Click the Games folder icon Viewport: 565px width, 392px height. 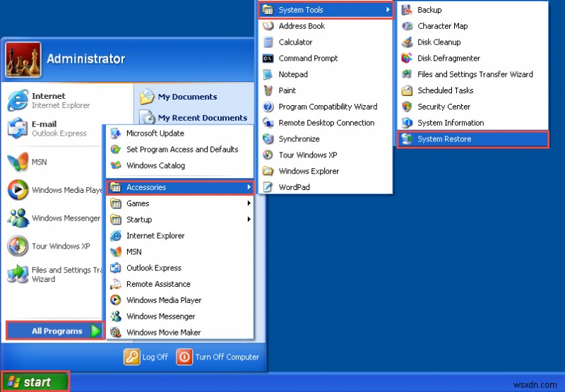tap(116, 203)
